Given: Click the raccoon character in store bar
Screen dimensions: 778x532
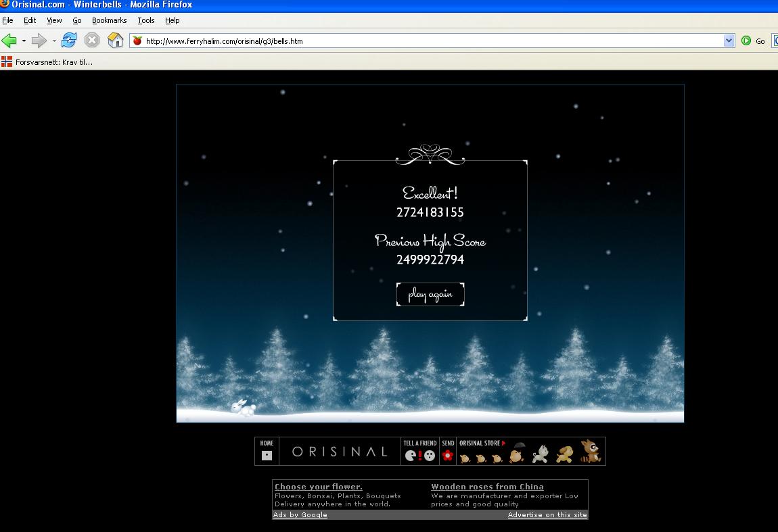Looking at the screenshot, I should pyautogui.click(x=591, y=451).
